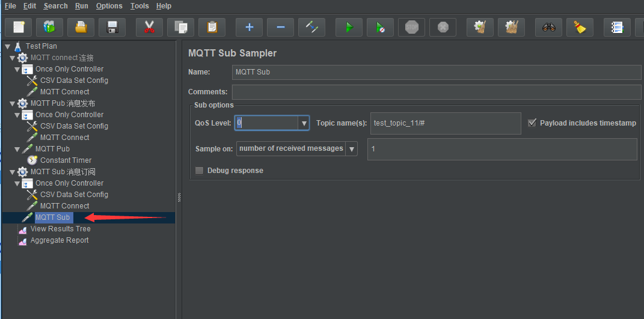This screenshot has height=319, width=644.
Task: Click the Constant Timer clock icon
Action: 32,160
